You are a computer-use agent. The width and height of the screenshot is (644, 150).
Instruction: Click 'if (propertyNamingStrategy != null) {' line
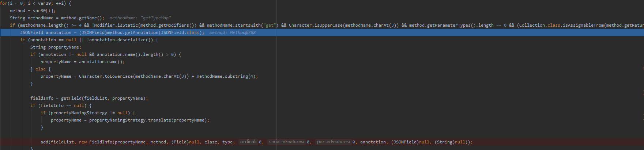click(x=88, y=113)
